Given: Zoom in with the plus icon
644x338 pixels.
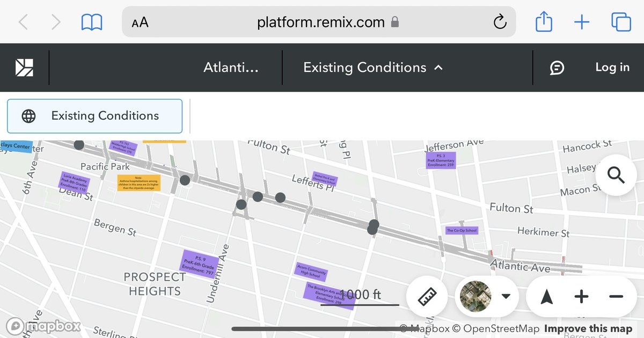Looking at the screenshot, I should (581, 296).
